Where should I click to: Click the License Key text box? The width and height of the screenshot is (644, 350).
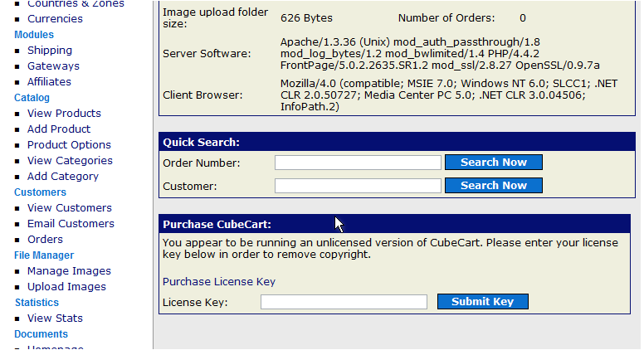coord(344,302)
